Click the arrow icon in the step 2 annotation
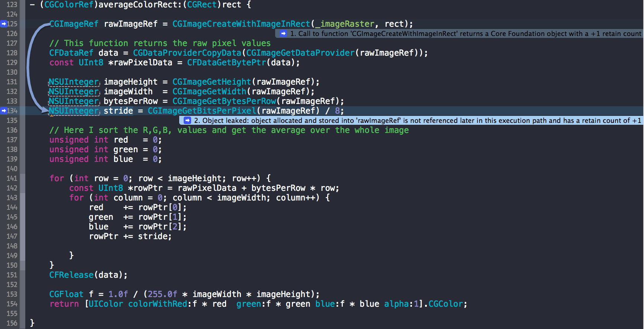This screenshot has height=329, width=644. coord(187,120)
